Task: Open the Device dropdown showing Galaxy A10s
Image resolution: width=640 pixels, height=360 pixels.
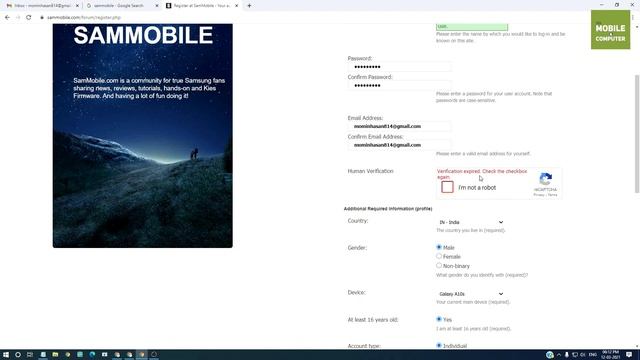Action: pyautogui.click(x=471, y=294)
